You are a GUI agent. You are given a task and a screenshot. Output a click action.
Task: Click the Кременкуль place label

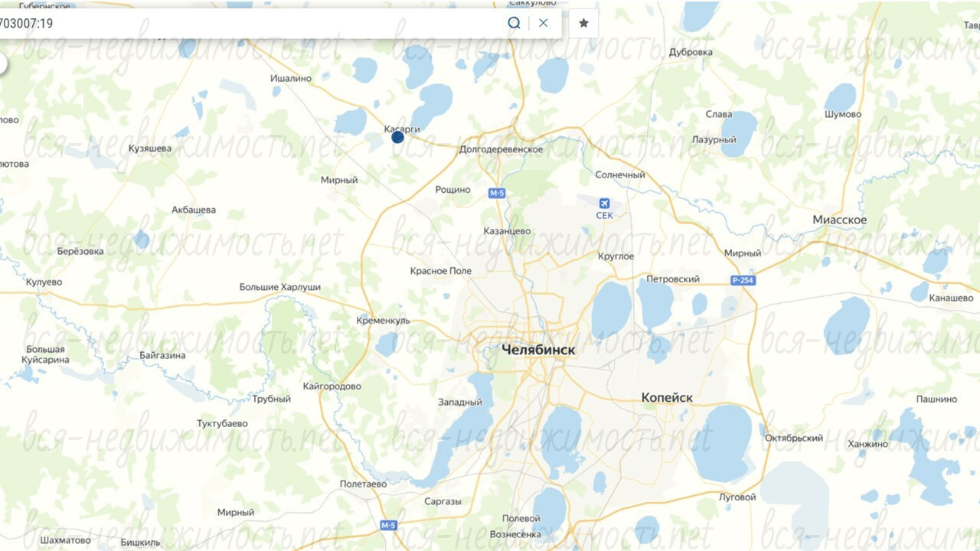(384, 321)
